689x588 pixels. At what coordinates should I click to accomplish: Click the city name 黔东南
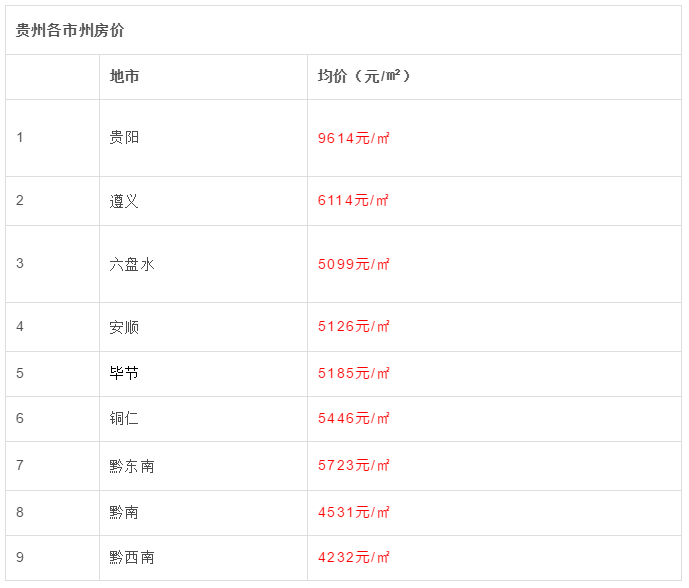click(132, 466)
